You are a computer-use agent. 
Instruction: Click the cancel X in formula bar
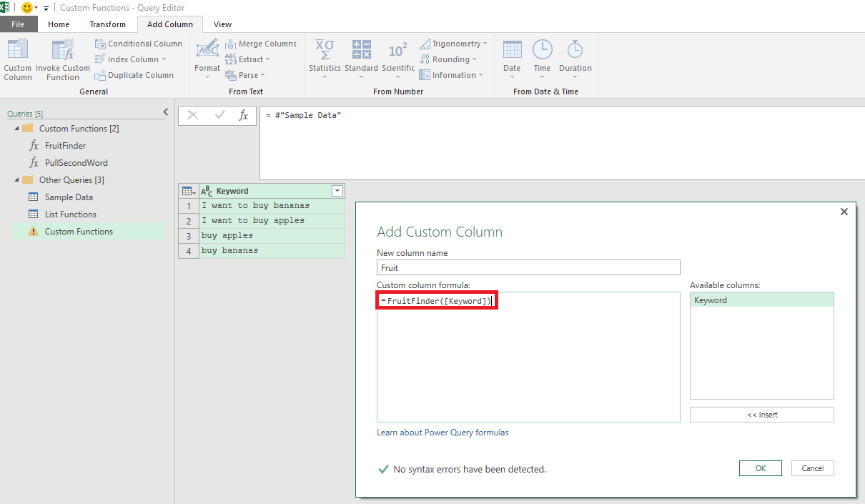[x=193, y=115]
